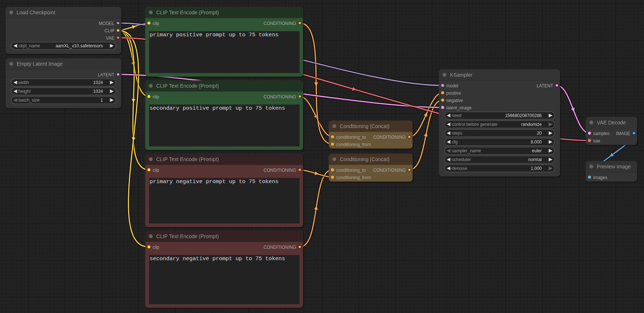Click the images input port on Preview Image
The image size is (644, 313).
point(589,177)
